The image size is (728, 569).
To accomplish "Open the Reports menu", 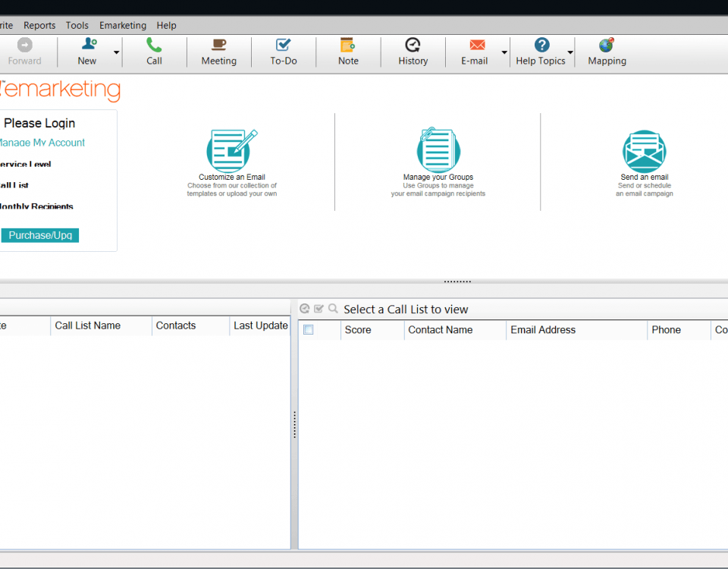I will [x=39, y=26].
